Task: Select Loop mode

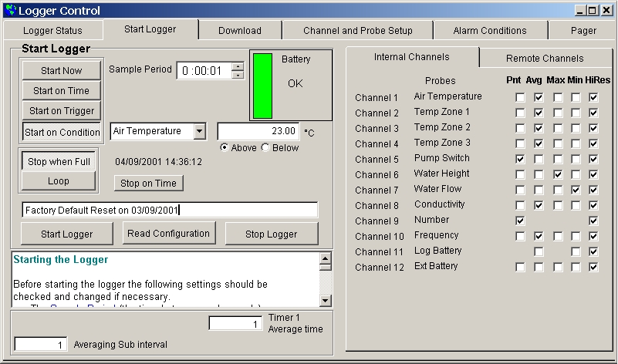Action: tap(59, 181)
